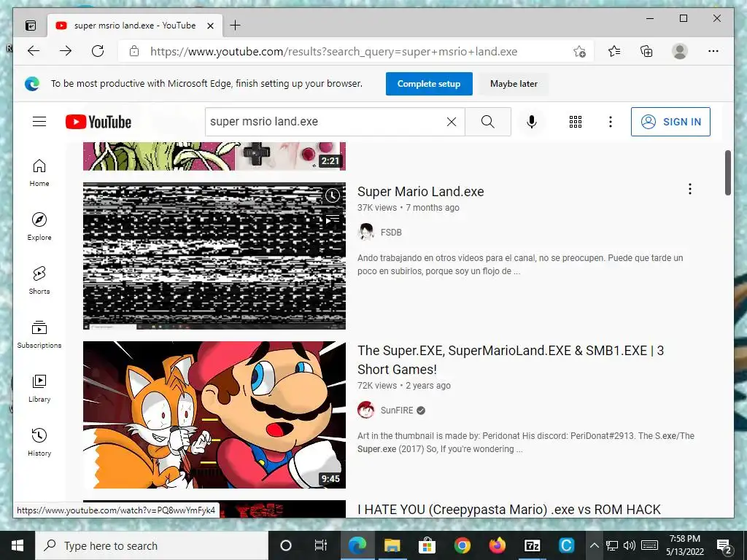Go to the YouTube logo homepage
The image size is (747, 560).
98,122
